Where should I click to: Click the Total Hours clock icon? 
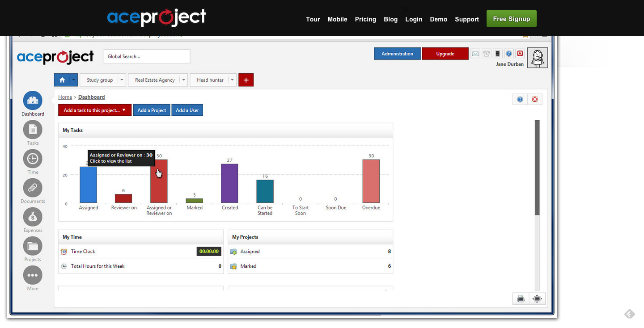(x=64, y=266)
